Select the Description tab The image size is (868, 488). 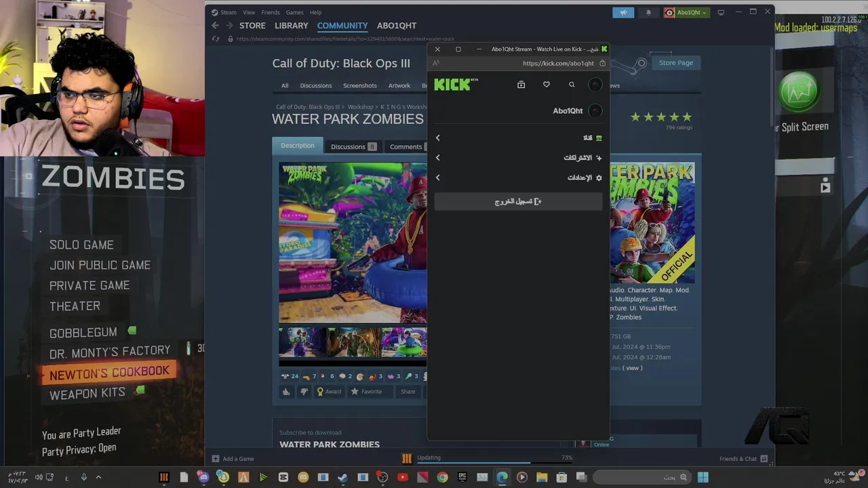click(298, 146)
